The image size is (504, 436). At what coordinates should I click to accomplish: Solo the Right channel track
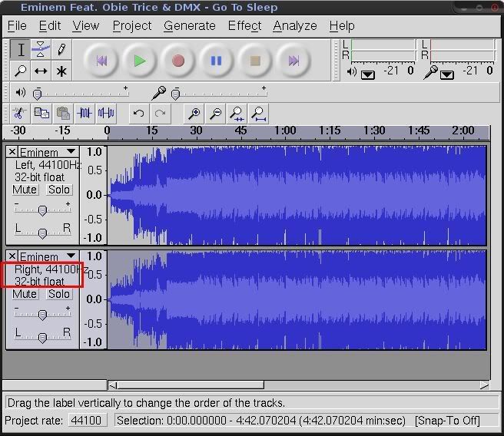59,294
